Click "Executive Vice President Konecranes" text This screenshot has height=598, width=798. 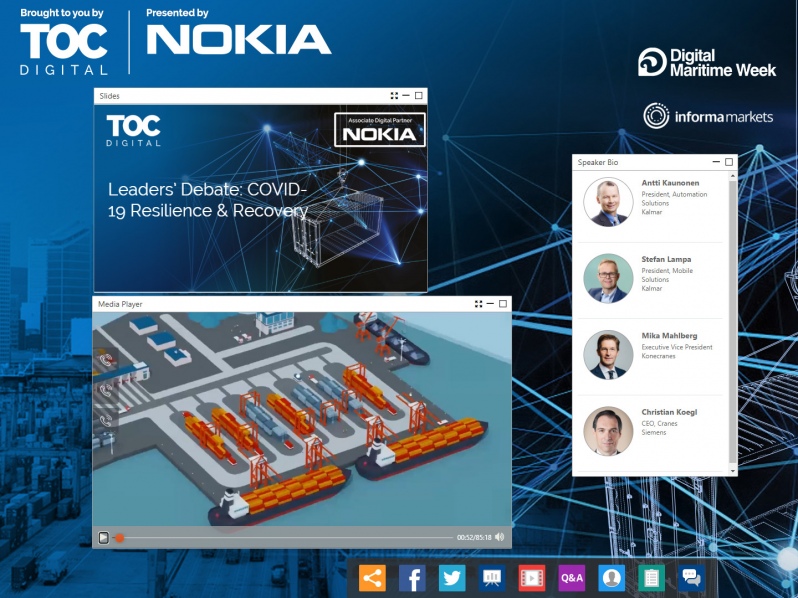[677, 351]
